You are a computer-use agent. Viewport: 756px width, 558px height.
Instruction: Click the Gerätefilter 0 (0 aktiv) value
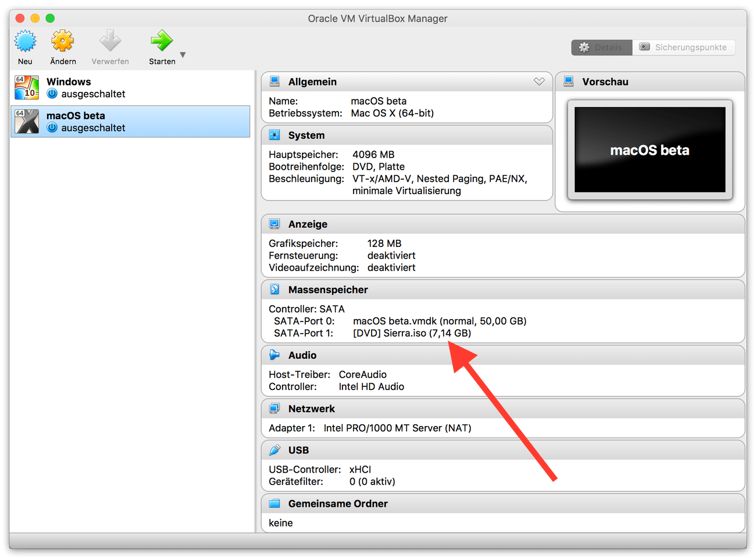coord(372,482)
